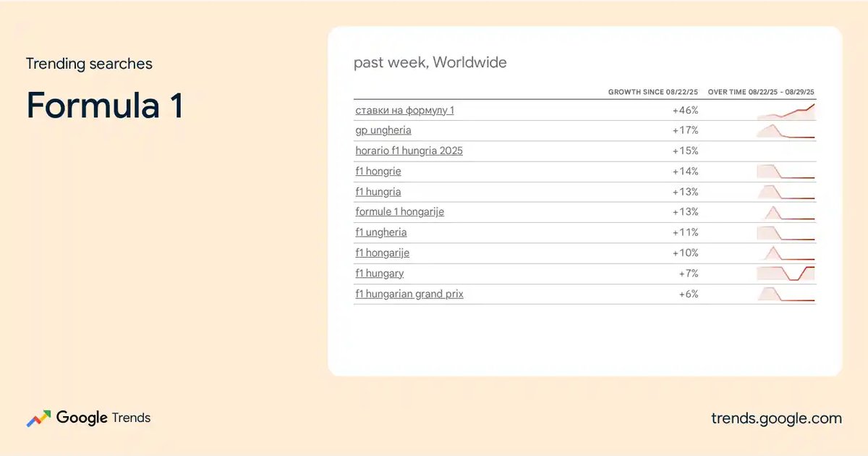The image size is (868, 456).
Task: Open the 'f1 hongarije' search link
Action: pos(383,253)
